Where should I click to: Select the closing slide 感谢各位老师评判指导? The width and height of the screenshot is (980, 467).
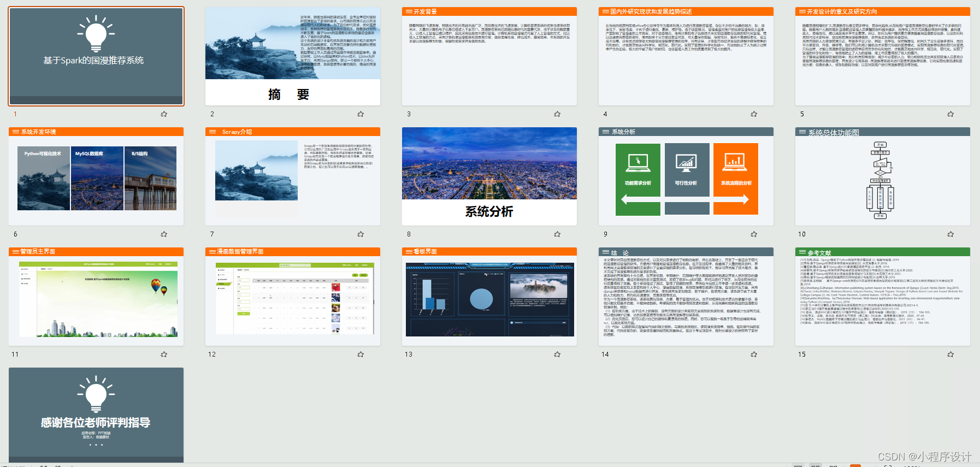[x=96, y=415]
